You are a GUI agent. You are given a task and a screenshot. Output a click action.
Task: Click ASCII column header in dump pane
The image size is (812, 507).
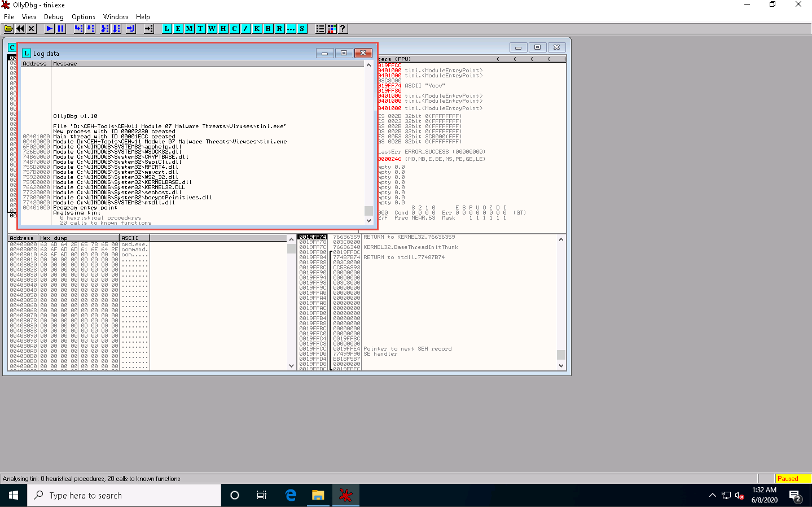coord(135,238)
